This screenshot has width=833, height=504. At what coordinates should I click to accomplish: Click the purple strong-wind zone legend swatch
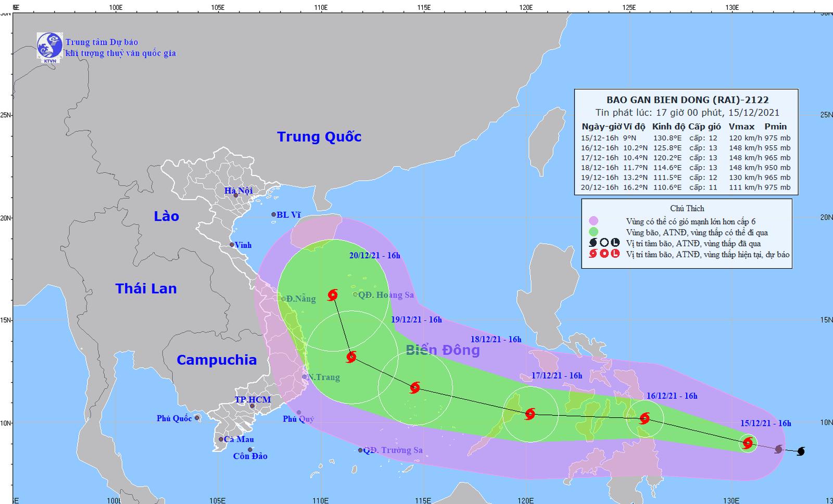click(x=593, y=221)
